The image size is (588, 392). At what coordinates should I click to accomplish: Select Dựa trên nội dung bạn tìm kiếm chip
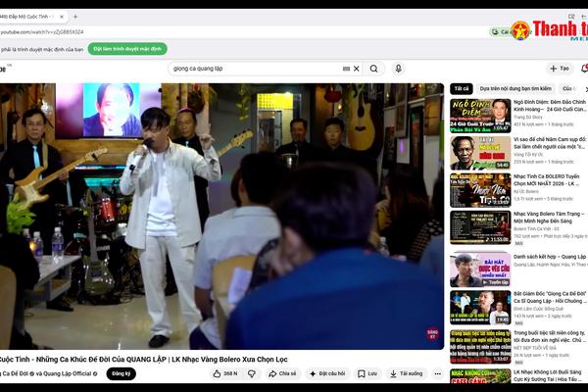515,89
